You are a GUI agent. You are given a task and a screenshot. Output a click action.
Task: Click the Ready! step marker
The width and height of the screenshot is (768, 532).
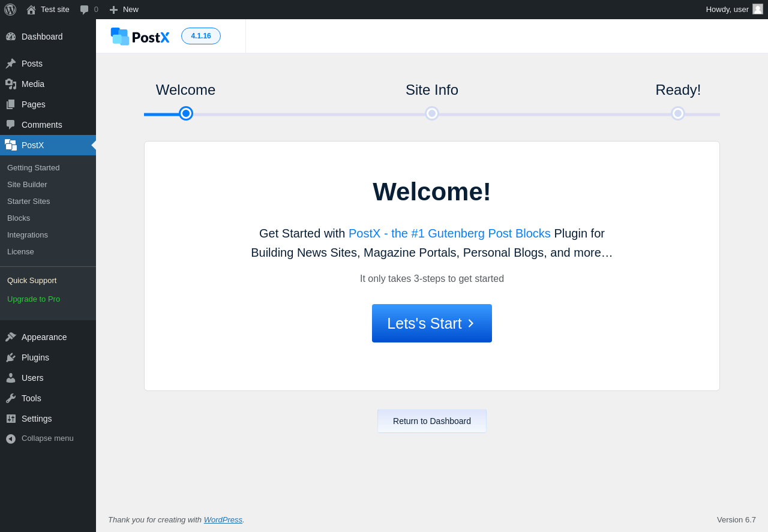click(678, 113)
